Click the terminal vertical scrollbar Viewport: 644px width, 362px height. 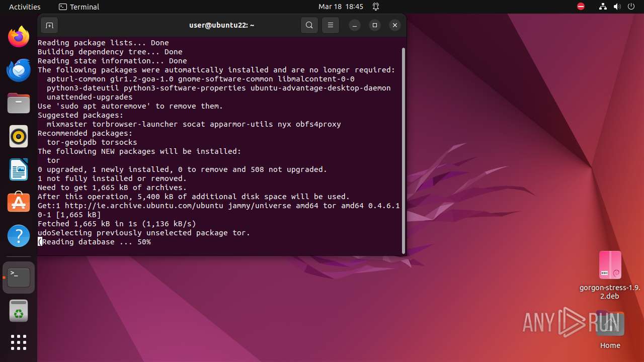coord(404,151)
